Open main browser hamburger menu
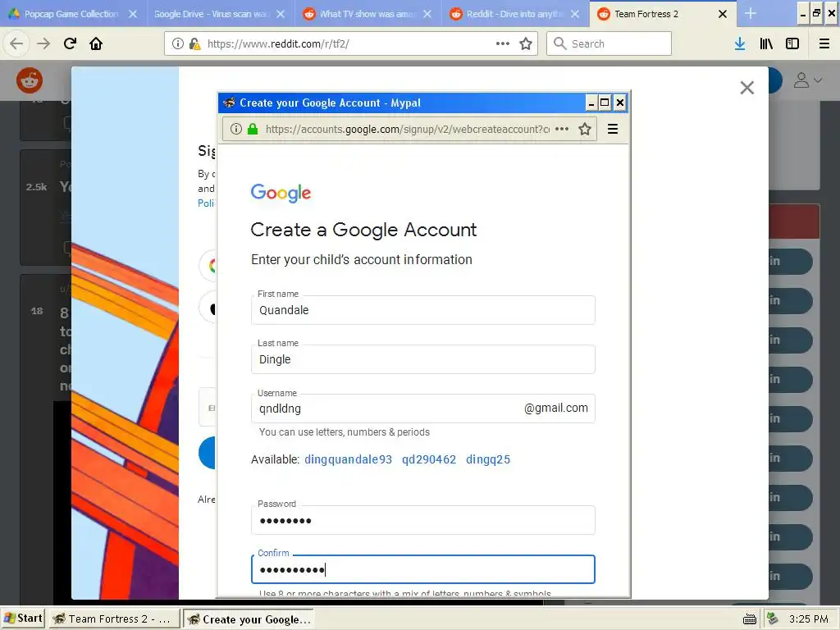The image size is (840, 630). (x=824, y=43)
